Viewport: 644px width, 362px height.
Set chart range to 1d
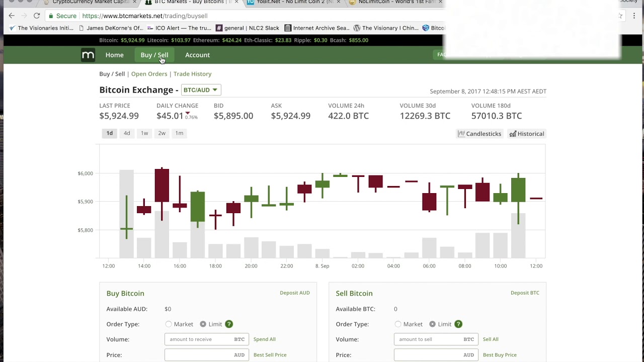(110, 133)
